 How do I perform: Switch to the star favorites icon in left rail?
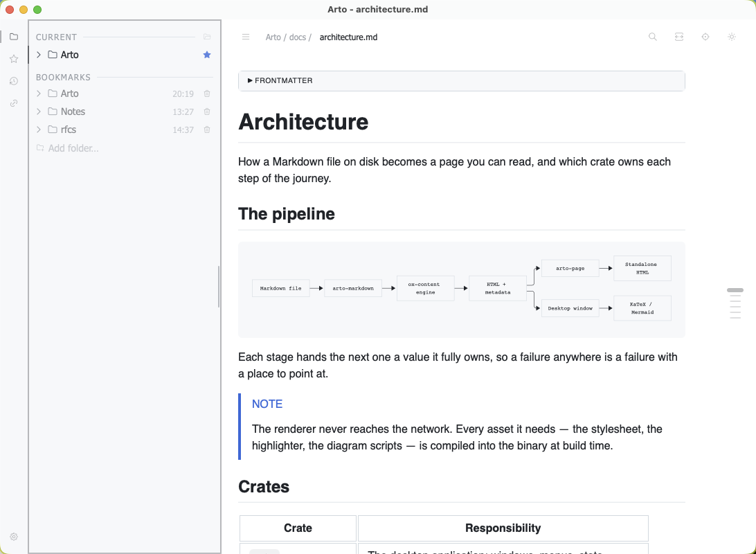pyautogui.click(x=14, y=59)
